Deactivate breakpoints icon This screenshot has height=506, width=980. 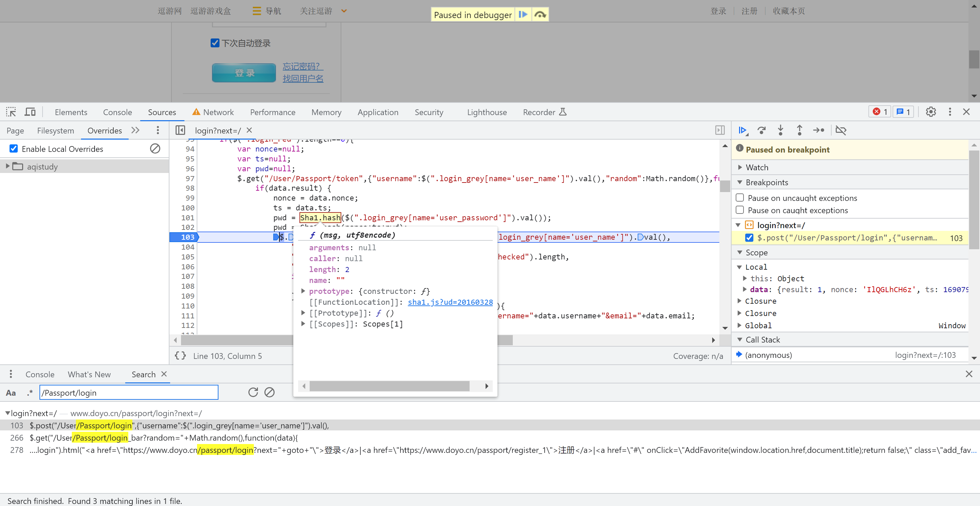840,130
